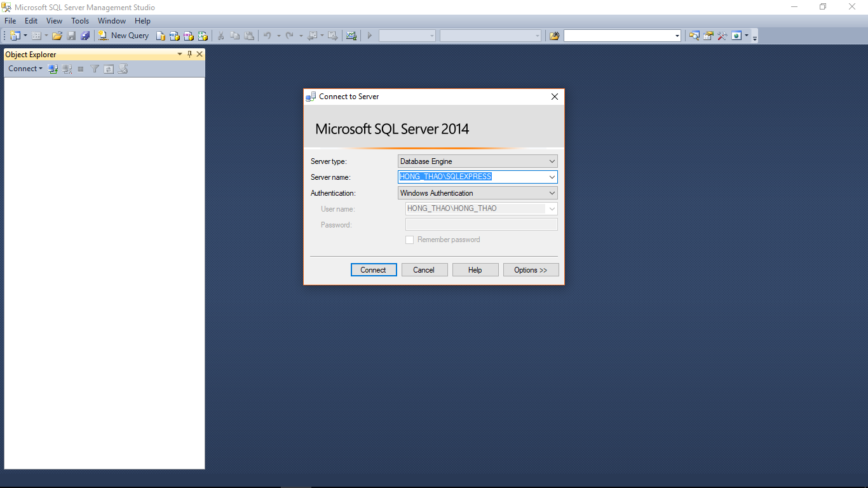Close the Object Explorer panel
This screenshot has width=868, height=488.
(x=200, y=54)
